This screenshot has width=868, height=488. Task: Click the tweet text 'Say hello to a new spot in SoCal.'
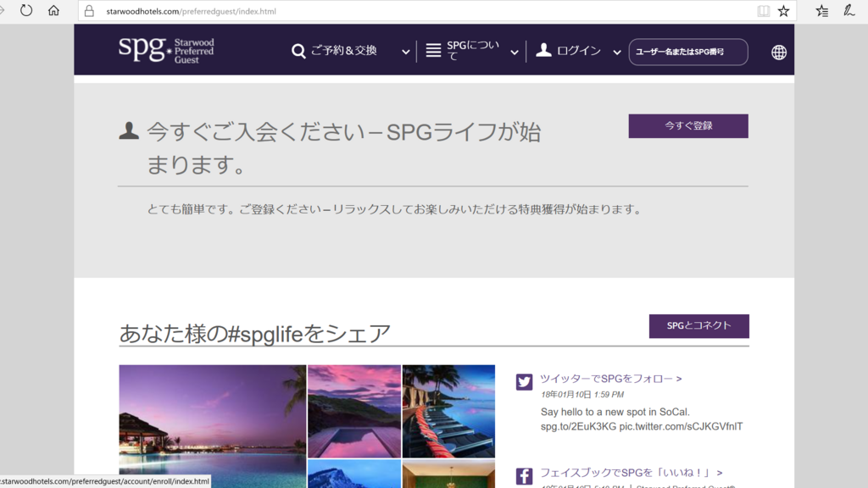615,413
